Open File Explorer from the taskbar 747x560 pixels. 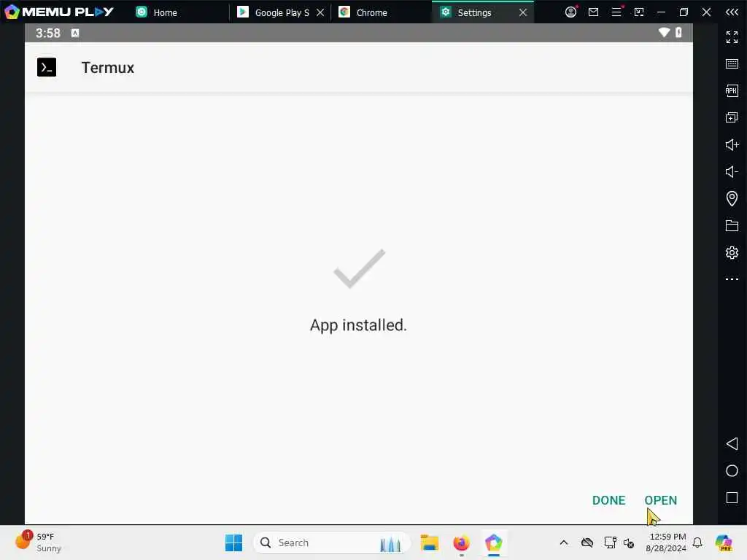[x=429, y=542]
